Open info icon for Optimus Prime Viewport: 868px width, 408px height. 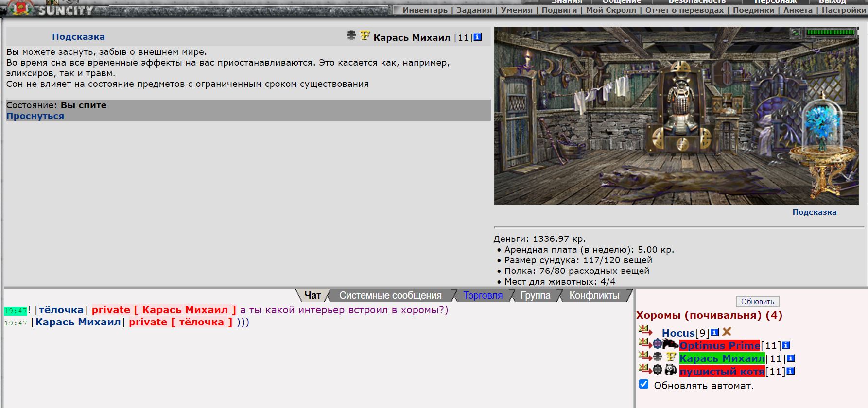[x=786, y=345]
